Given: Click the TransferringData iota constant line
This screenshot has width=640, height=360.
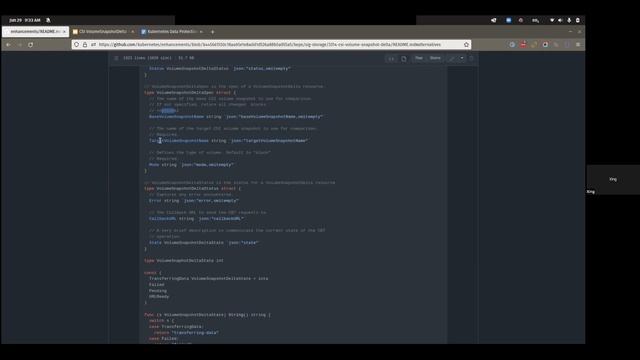Looking at the screenshot, I should pyautogui.click(x=209, y=278).
